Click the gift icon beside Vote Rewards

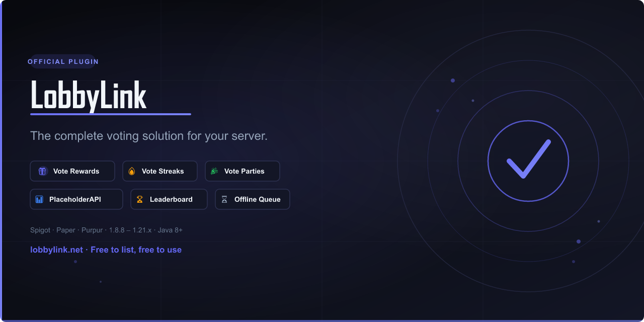pyautogui.click(x=42, y=171)
